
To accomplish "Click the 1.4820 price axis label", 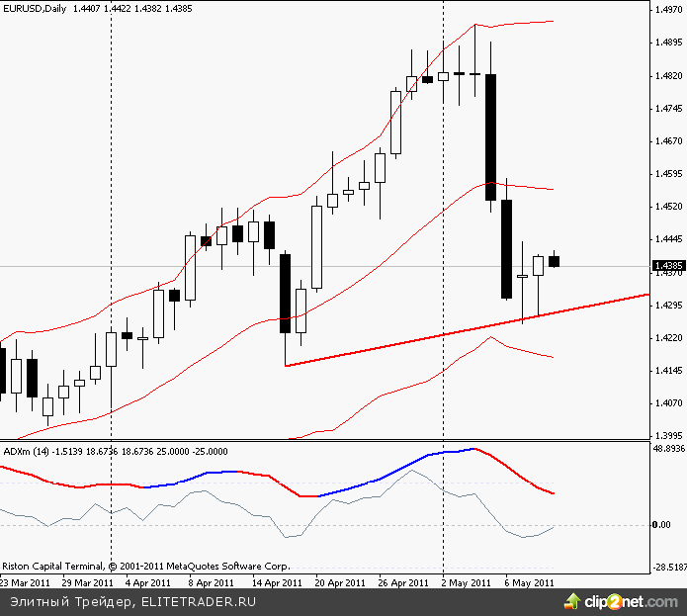I will (x=668, y=75).
